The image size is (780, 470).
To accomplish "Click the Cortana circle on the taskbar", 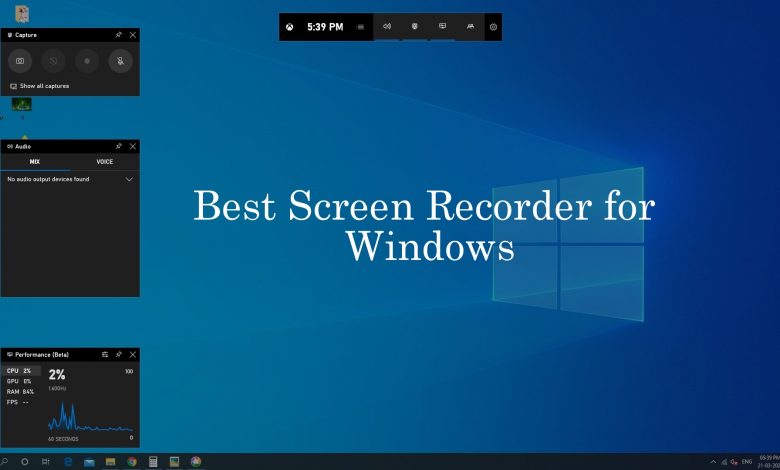I will 24,462.
